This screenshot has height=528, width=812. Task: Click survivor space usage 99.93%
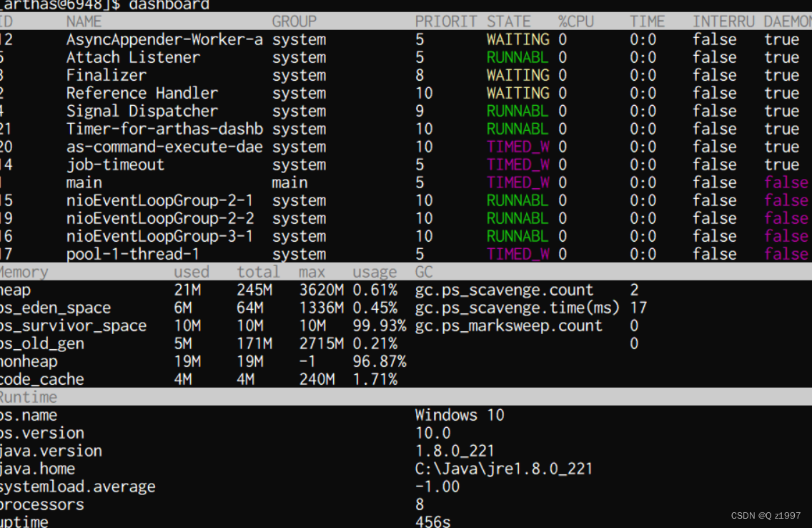click(379, 326)
